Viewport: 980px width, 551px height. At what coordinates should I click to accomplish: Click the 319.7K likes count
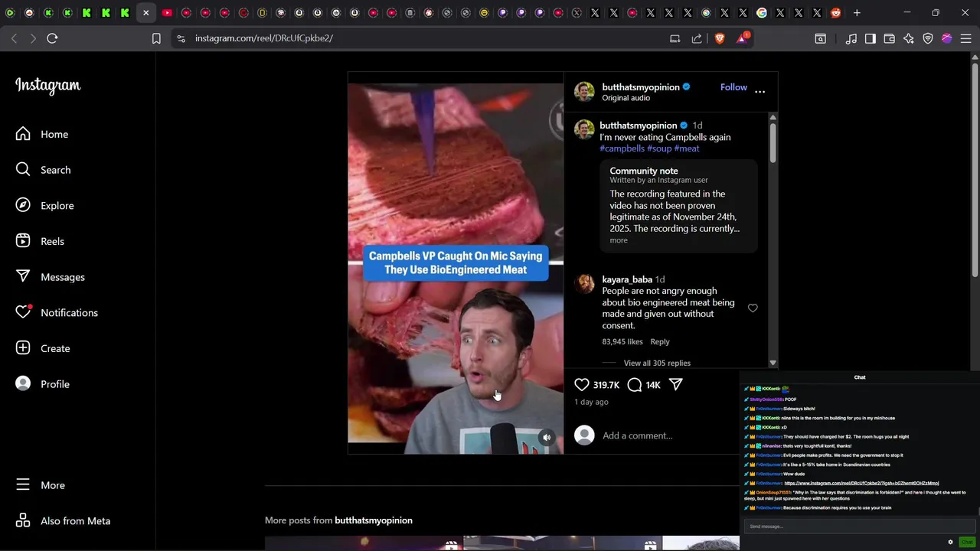(x=606, y=385)
